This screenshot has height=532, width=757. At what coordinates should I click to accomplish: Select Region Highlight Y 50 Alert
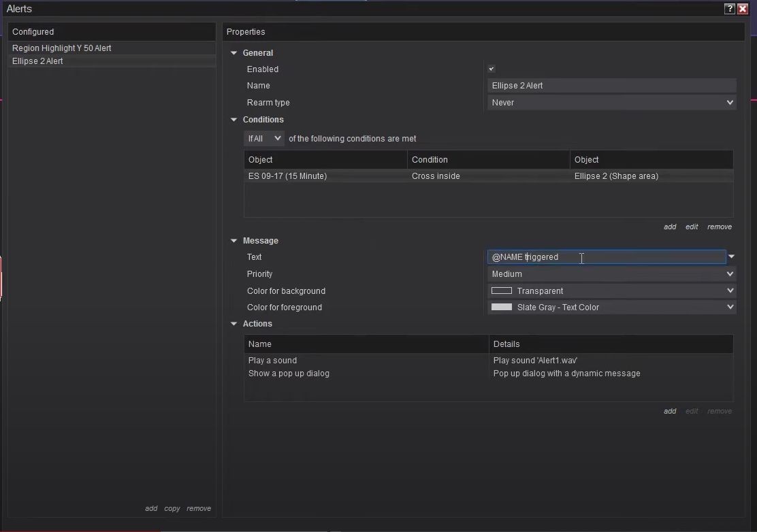62,48
